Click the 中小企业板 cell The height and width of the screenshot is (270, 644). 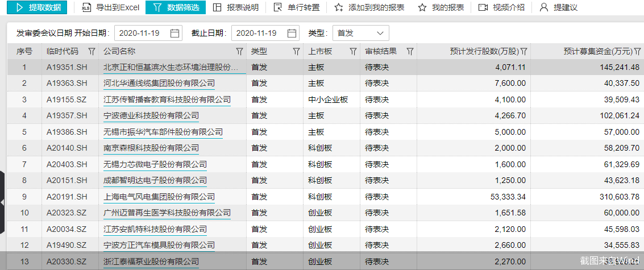(x=328, y=100)
